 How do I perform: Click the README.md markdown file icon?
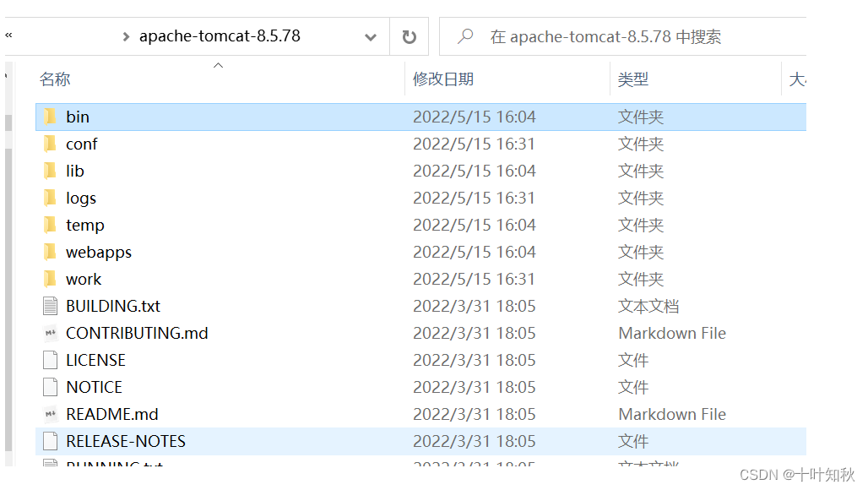tap(51, 414)
